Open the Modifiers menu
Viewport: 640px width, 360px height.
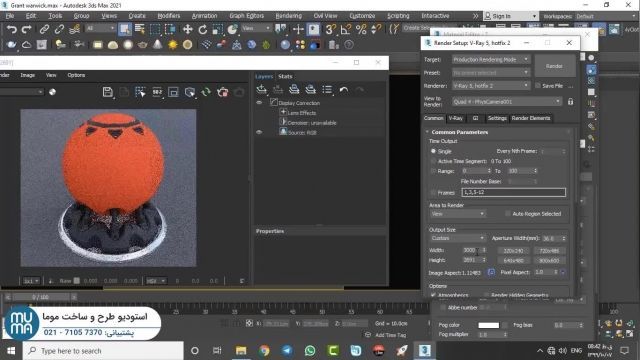tap(169, 16)
